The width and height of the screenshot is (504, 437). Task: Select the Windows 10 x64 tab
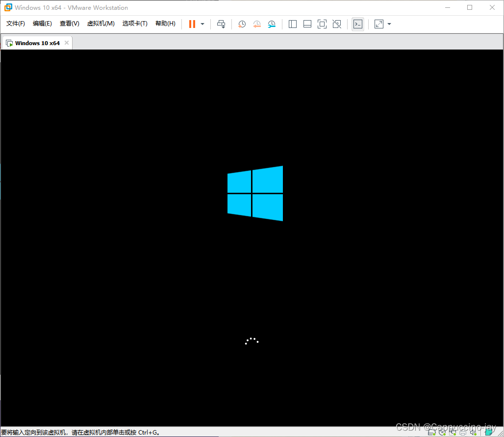pyautogui.click(x=37, y=43)
